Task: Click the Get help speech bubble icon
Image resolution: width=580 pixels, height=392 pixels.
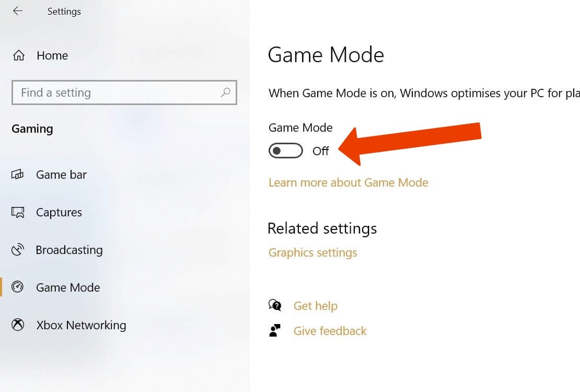Action: point(275,305)
